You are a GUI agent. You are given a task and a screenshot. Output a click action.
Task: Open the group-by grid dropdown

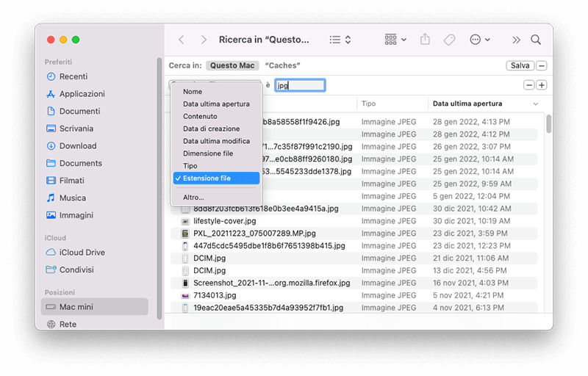pos(395,40)
